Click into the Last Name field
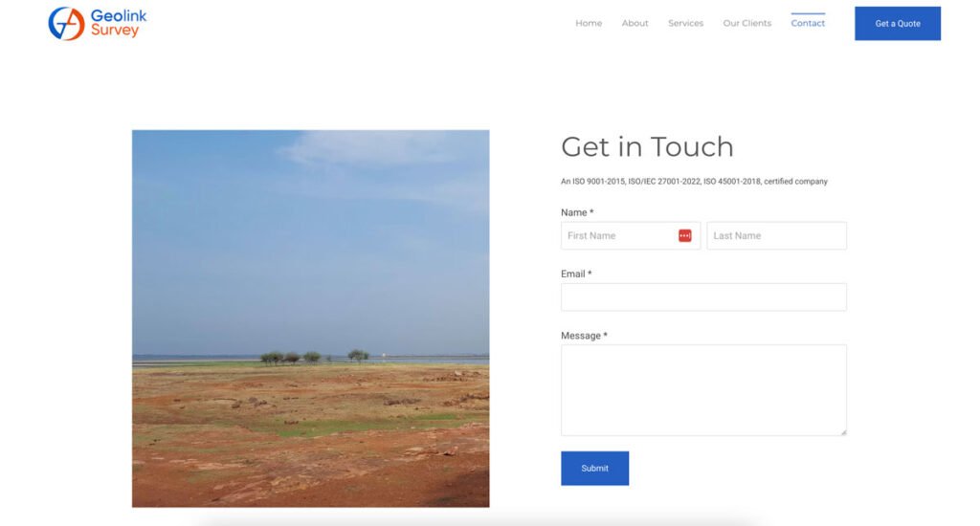Image resolution: width=980 pixels, height=526 pixels. 776,236
